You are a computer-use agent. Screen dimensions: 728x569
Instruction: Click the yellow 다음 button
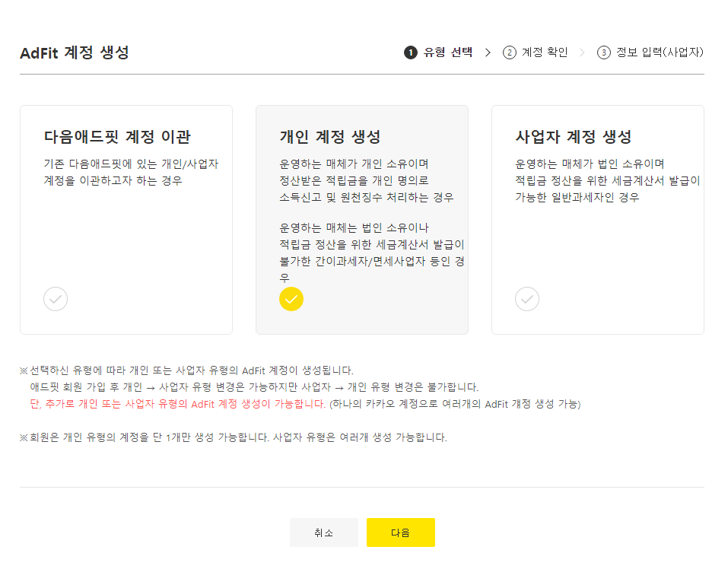(401, 532)
